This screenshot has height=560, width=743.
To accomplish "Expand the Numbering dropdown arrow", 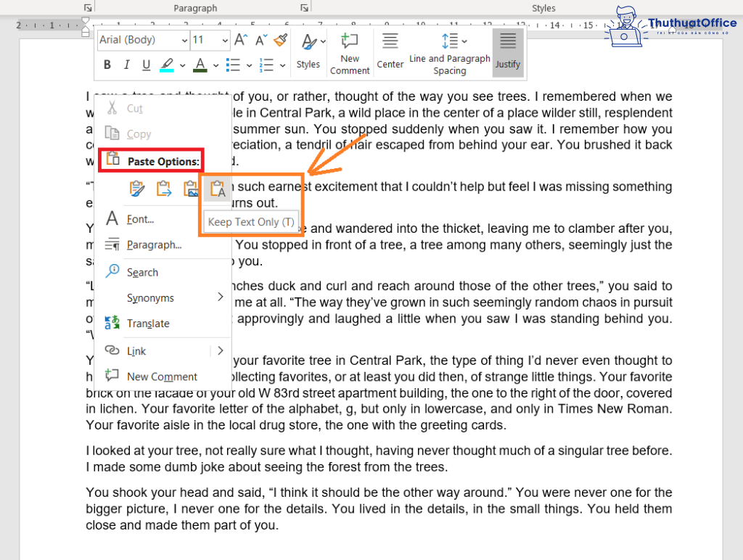I will 282,65.
